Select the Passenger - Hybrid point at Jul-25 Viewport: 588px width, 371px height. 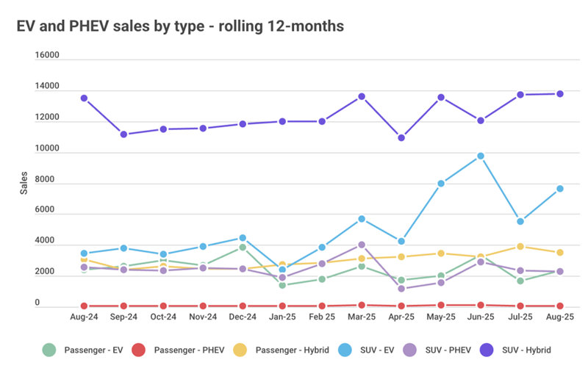520,246
